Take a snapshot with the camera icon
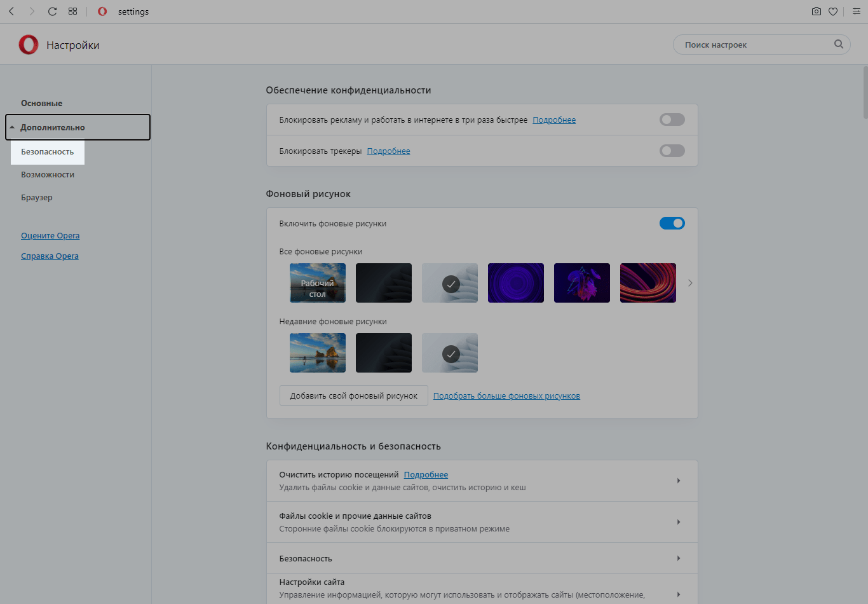868x604 pixels. pyautogui.click(x=817, y=11)
